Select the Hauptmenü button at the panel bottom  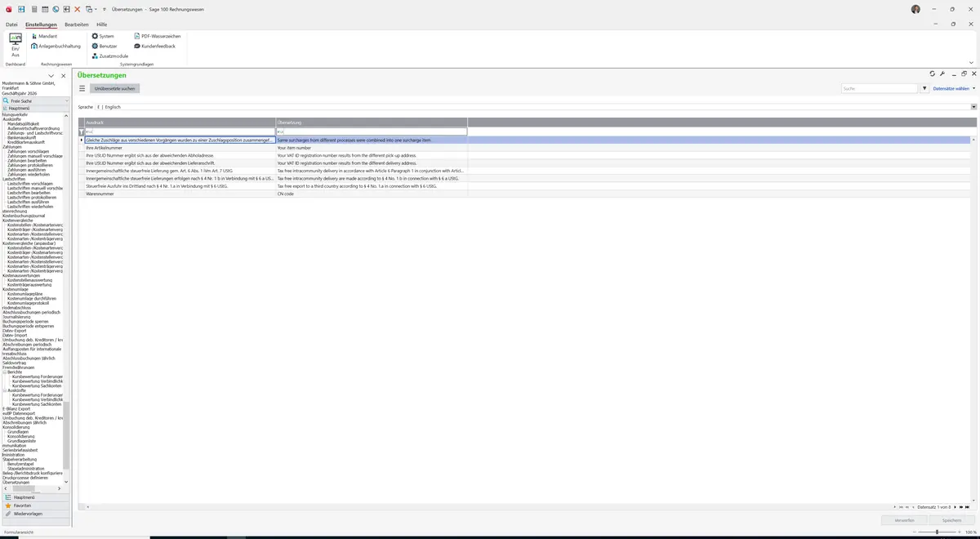click(35, 497)
